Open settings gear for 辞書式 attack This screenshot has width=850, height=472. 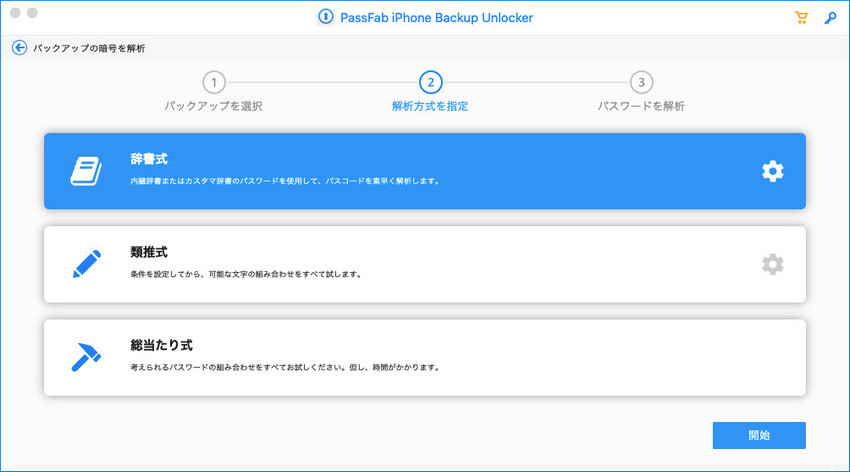click(x=772, y=171)
